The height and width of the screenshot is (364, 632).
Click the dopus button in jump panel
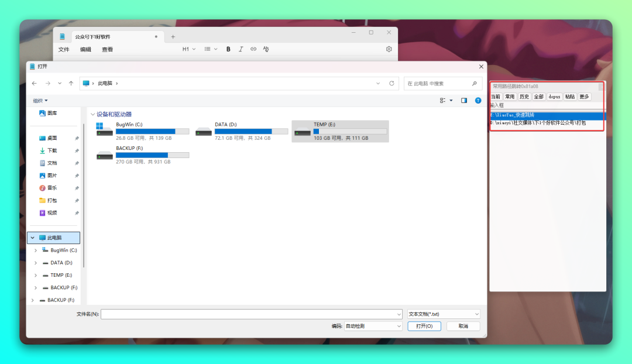pyautogui.click(x=554, y=97)
